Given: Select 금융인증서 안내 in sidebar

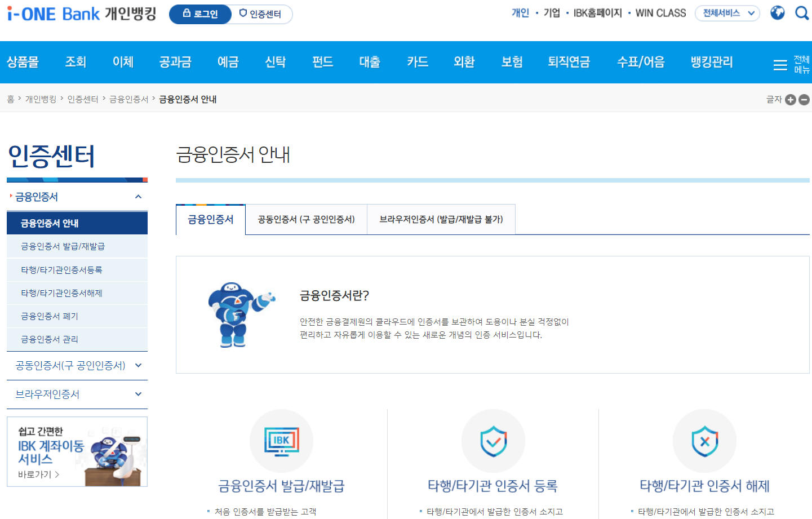Looking at the screenshot, I should tap(77, 223).
